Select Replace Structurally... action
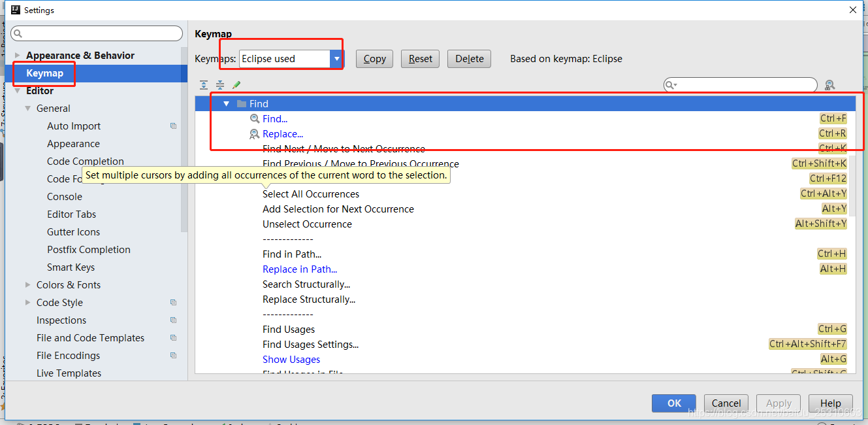868x425 pixels. pos(309,299)
